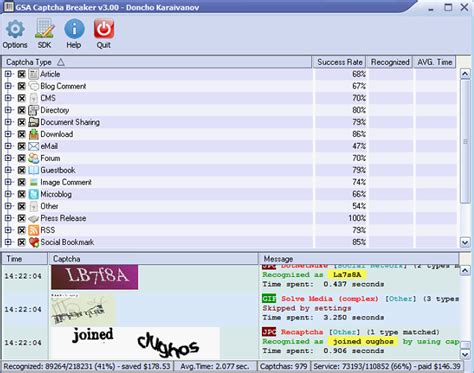This screenshot has width=474, height=373.
Task: Click the captcha type list scrollbar thumb
Action: pos(465,141)
